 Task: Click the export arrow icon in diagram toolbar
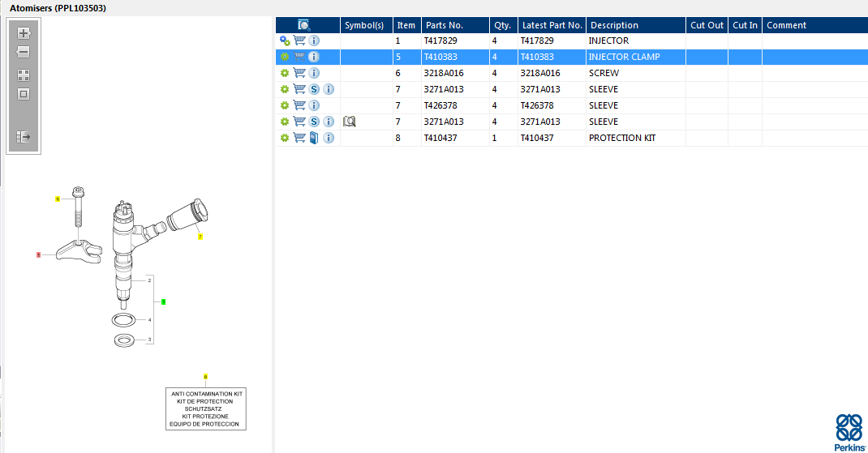tap(24, 137)
